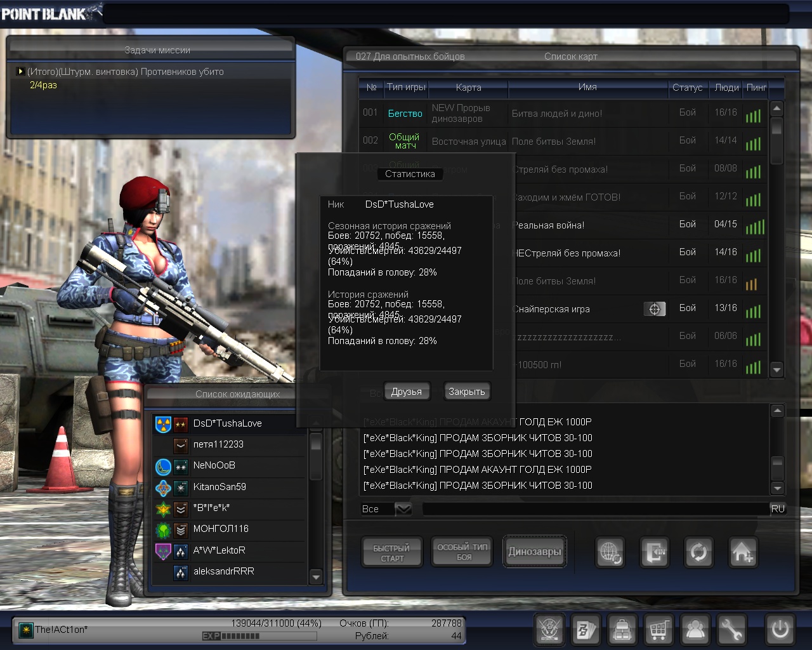Create a room with the house-plus icon
Image resolution: width=812 pixels, height=650 pixels.
[x=743, y=552]
